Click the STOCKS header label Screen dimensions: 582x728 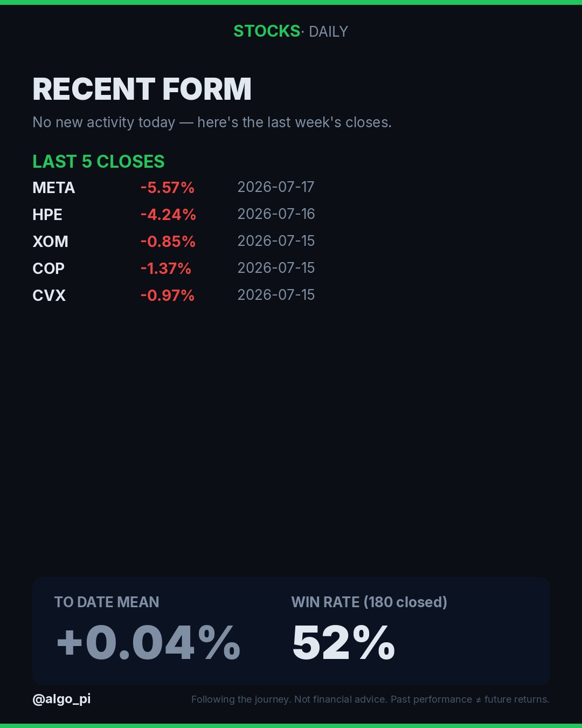[x=267, y=31]
